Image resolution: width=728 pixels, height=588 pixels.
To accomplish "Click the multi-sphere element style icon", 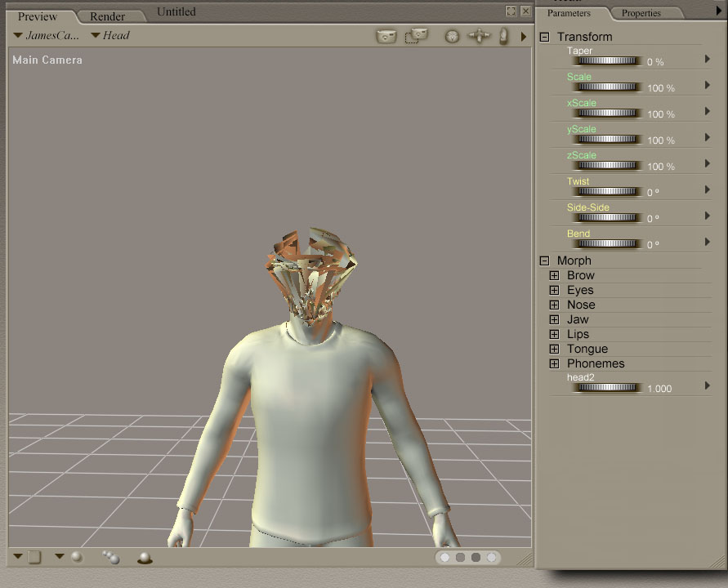I will click(x=110, y=558).
